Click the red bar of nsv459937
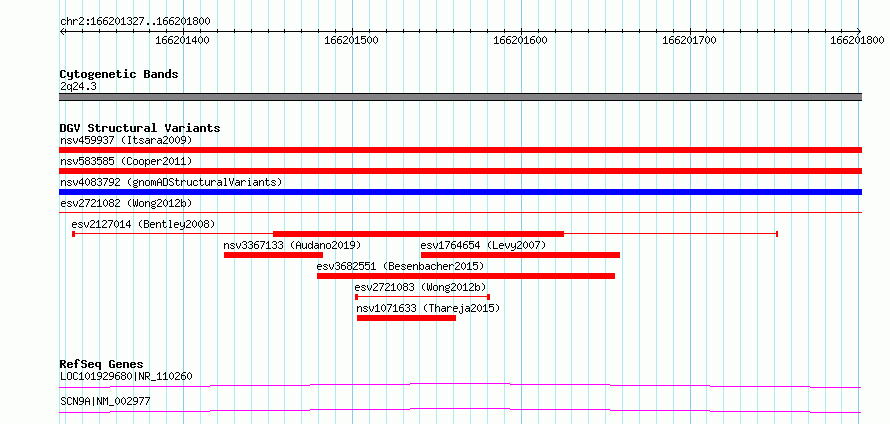 click(x=460, y=150)
